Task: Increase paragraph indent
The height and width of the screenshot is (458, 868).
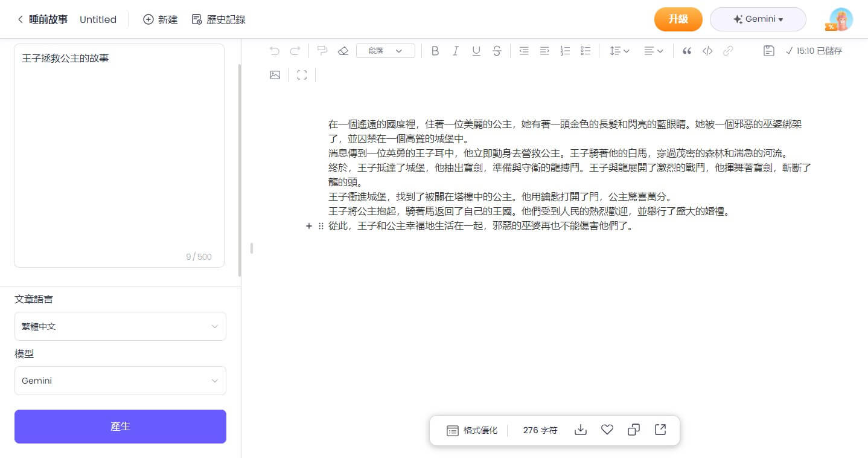Action: point(544,51)
